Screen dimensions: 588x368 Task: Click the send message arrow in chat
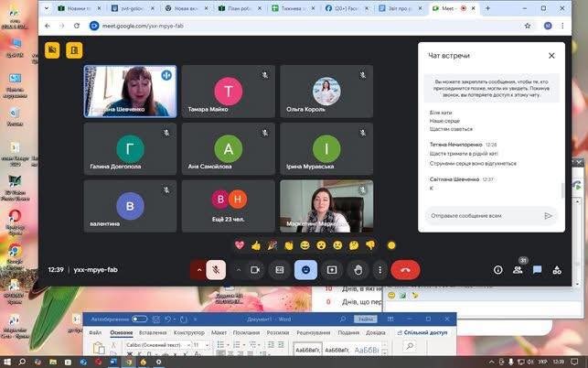[x=549, y=215]
